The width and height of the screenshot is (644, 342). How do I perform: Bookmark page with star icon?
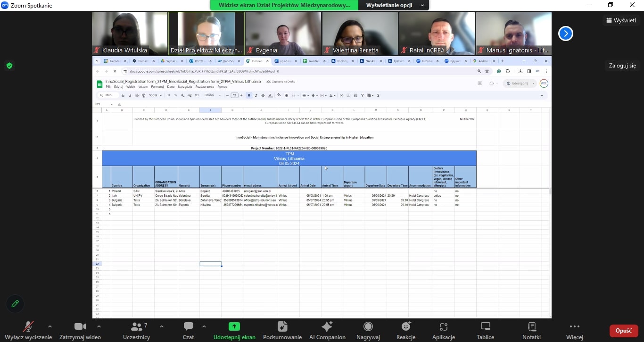pos(487,71)
